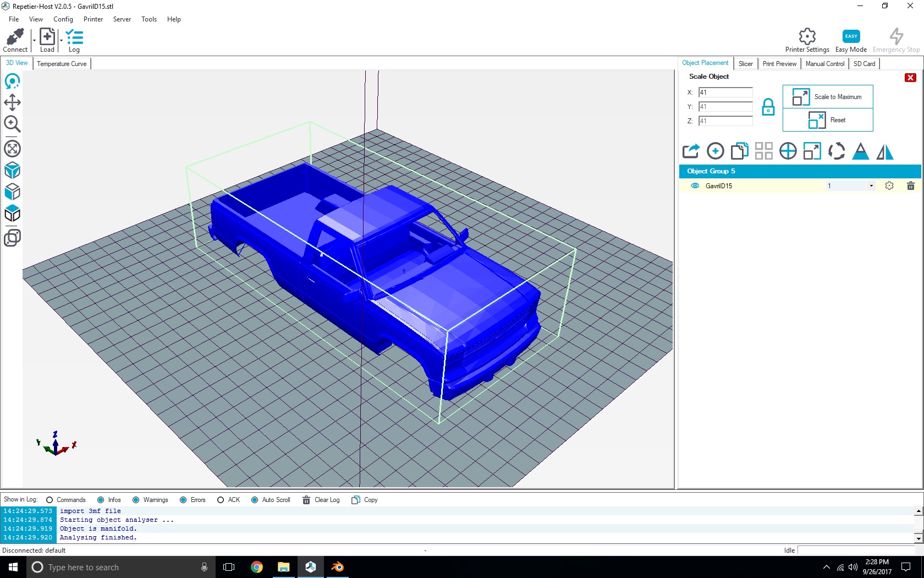The width and height of the screenshot is (924, 578).
Task: Toggle uniform scale lock icon
Action: coord(768,107)
